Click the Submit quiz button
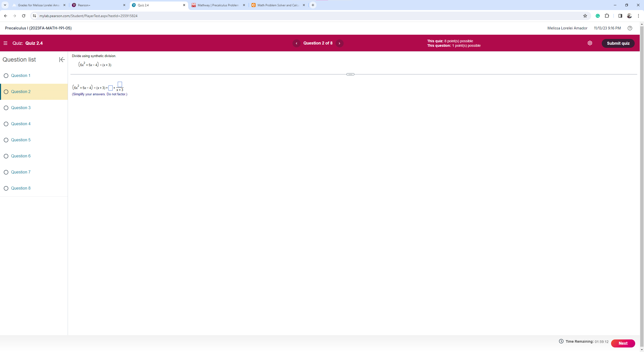644x352 pixels. point(618,43)
